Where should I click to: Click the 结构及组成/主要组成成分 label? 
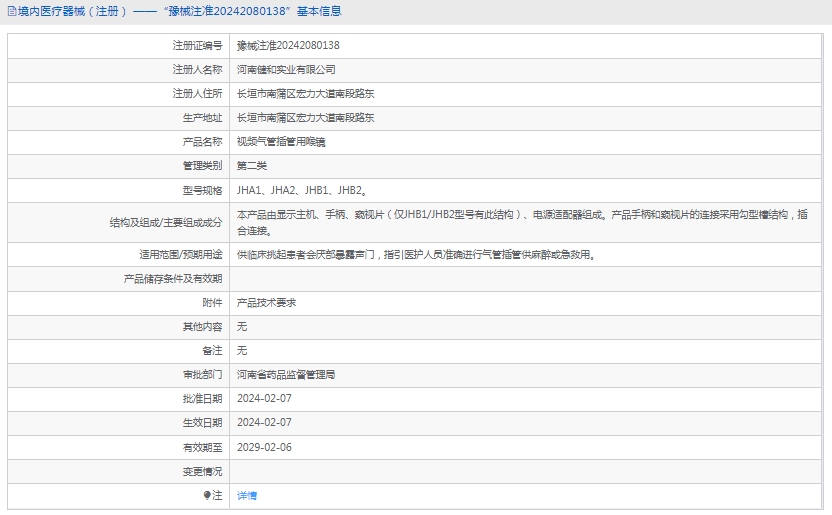point(166,222)
